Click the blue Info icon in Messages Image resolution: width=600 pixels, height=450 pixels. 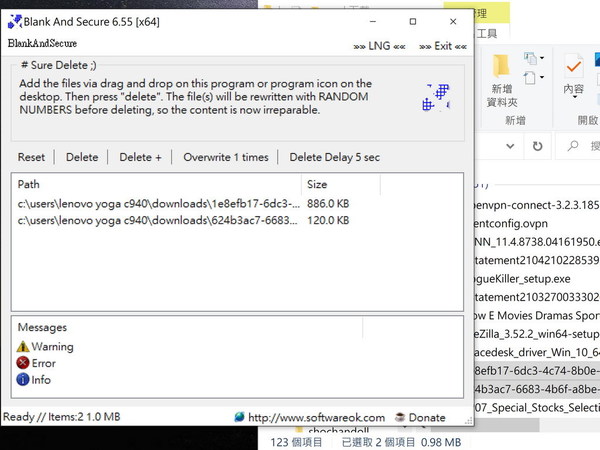(23, 380)
